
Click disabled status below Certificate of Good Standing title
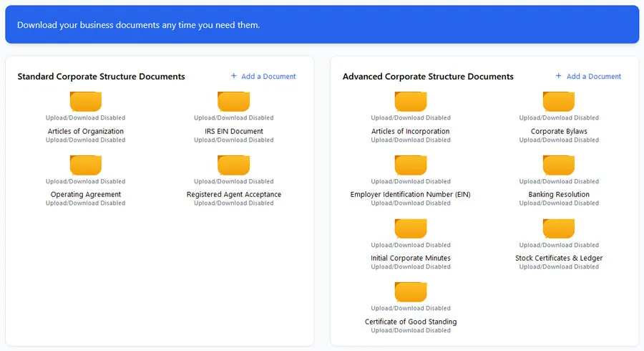click(410, 330)
